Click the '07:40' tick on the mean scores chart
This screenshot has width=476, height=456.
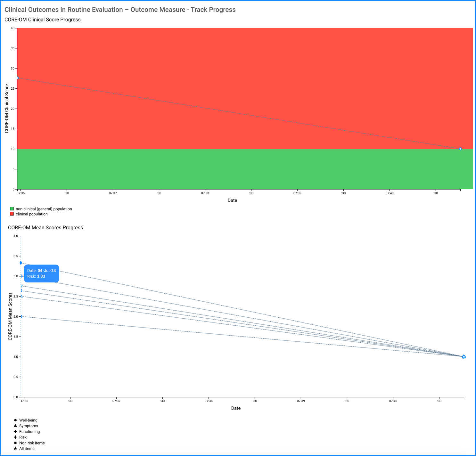click(x=393, y=401)
